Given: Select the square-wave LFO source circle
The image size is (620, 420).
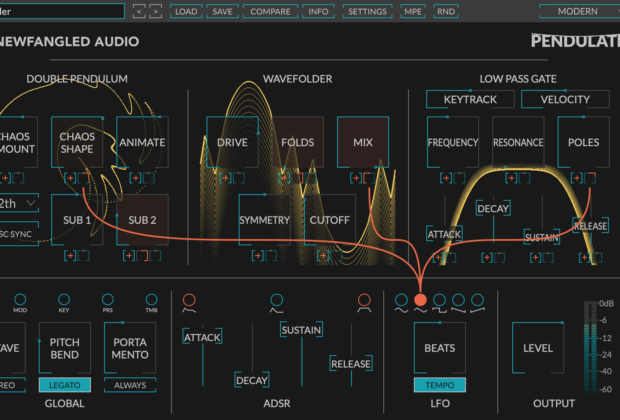Looking at the screenshot, I should [439, 300].
